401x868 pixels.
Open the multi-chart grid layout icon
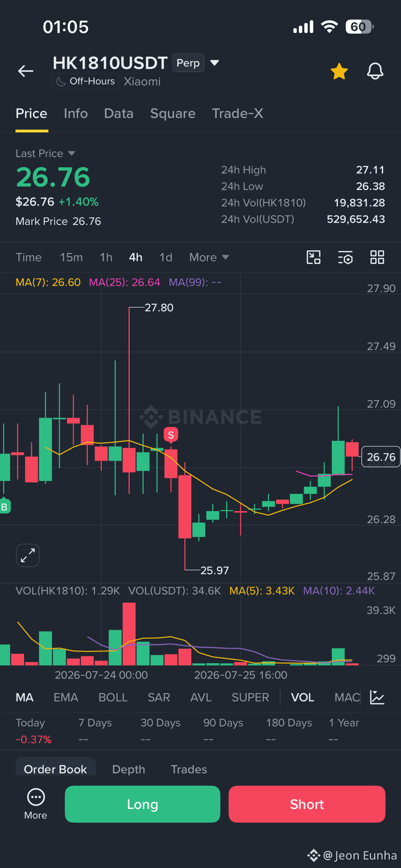377,257
